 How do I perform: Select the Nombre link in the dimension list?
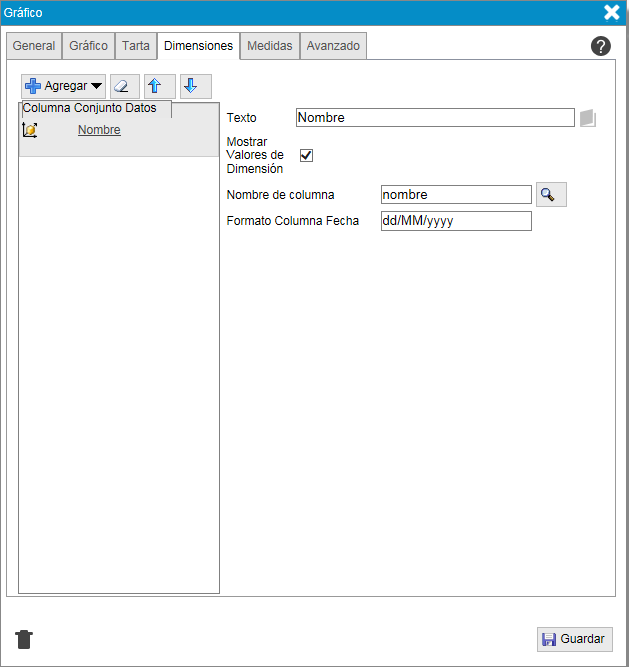[x=99, y=130]
